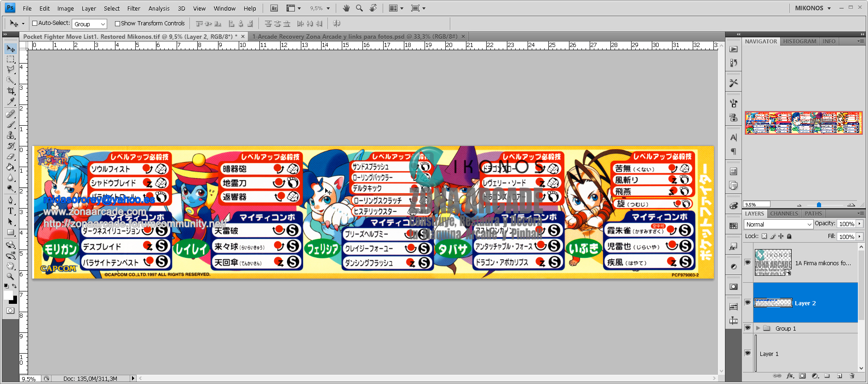
Task: Create a new layer from Layers panel
Action: pos(839,376)
